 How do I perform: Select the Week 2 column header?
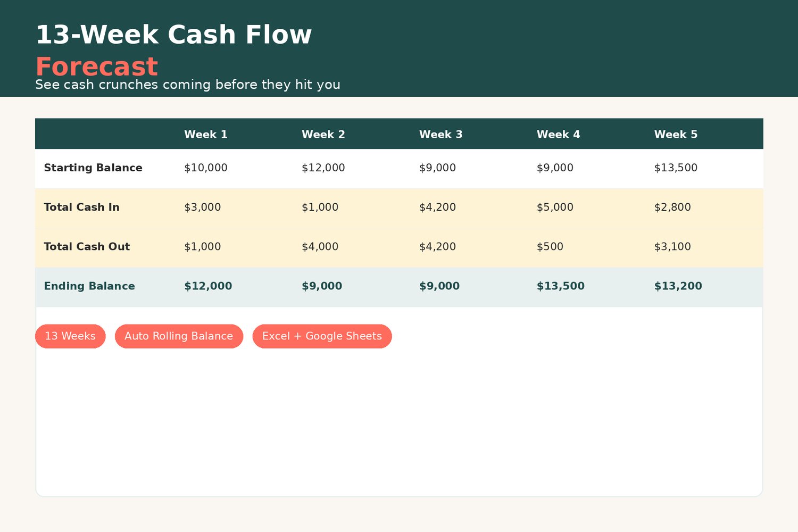(x=323, y=135)
